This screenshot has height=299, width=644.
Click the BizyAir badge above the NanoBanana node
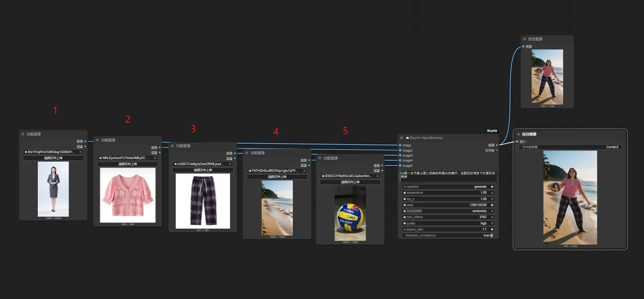(x=492, y=131)
